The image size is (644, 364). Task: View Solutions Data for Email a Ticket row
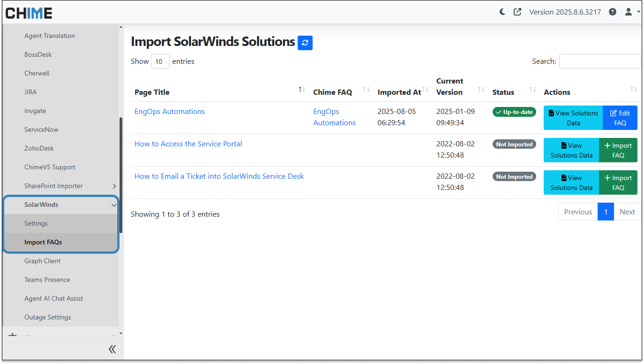pyautogui.click(x=571, y=182)
